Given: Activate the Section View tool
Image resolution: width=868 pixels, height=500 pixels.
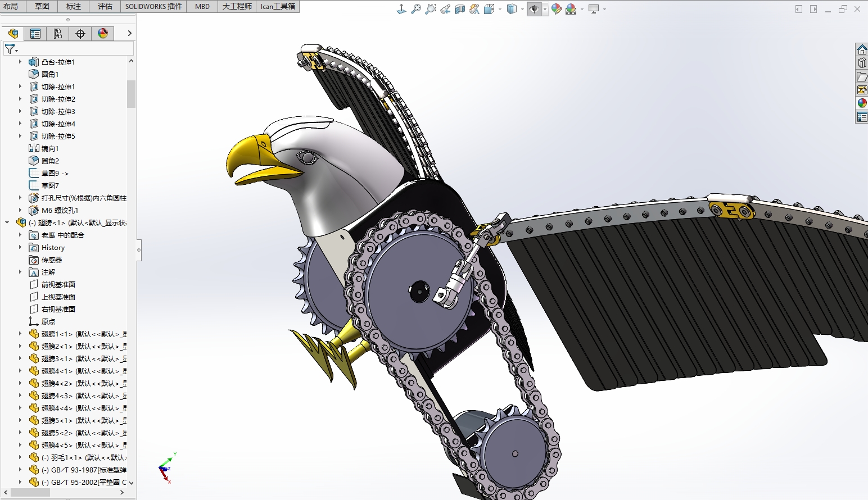Looking at the screenshot, I should [x=460, y=9].
